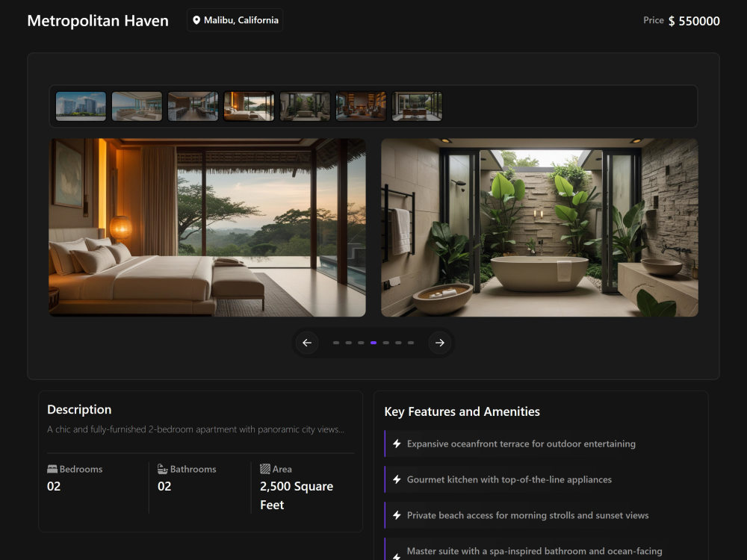
Task: Click the Malibu, California location badge
Action: tap(235, 20)
